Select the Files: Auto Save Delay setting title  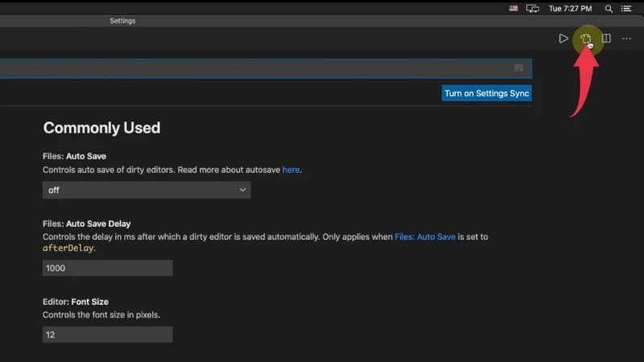click(86, 224)
